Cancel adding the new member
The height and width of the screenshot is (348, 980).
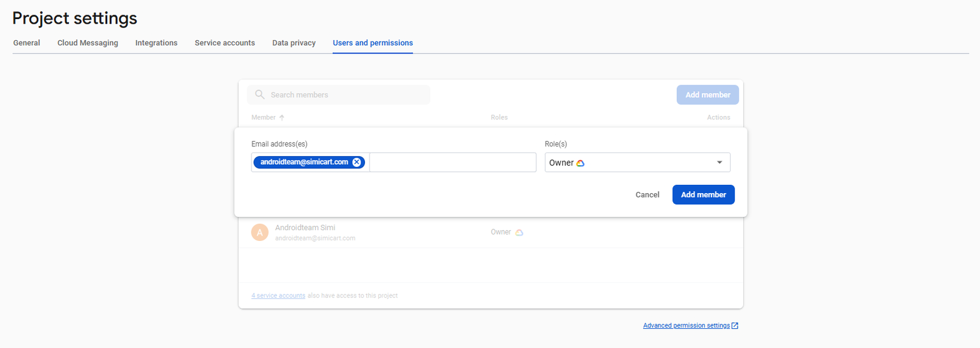tap(647, 195)
